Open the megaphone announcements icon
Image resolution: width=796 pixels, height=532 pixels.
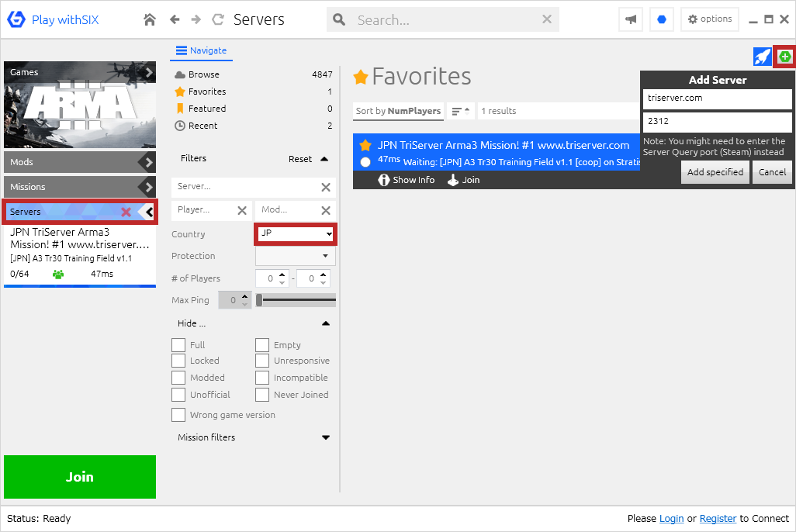pos(631,20)
